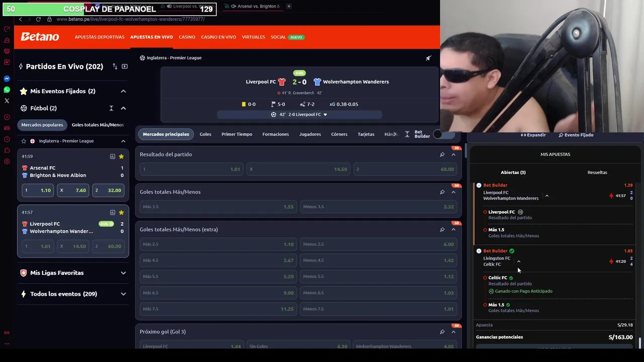Select Abiertas (3) tab

(513, 172)
